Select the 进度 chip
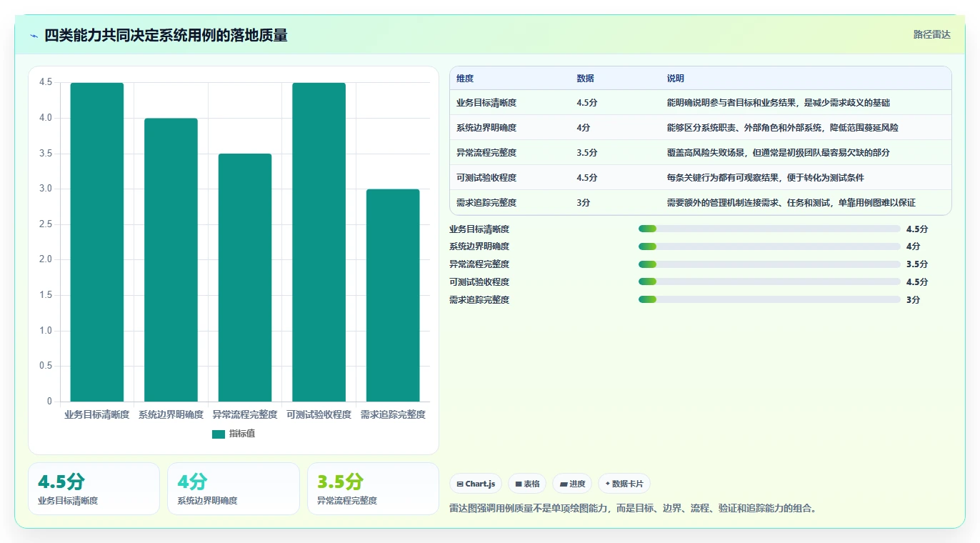 (x=572, y=484)
